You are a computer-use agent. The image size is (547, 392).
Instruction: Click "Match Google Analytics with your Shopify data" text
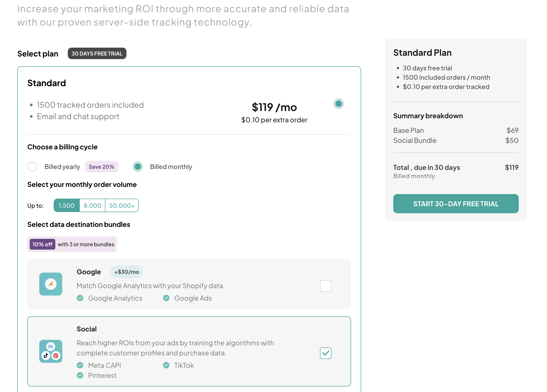151,286
